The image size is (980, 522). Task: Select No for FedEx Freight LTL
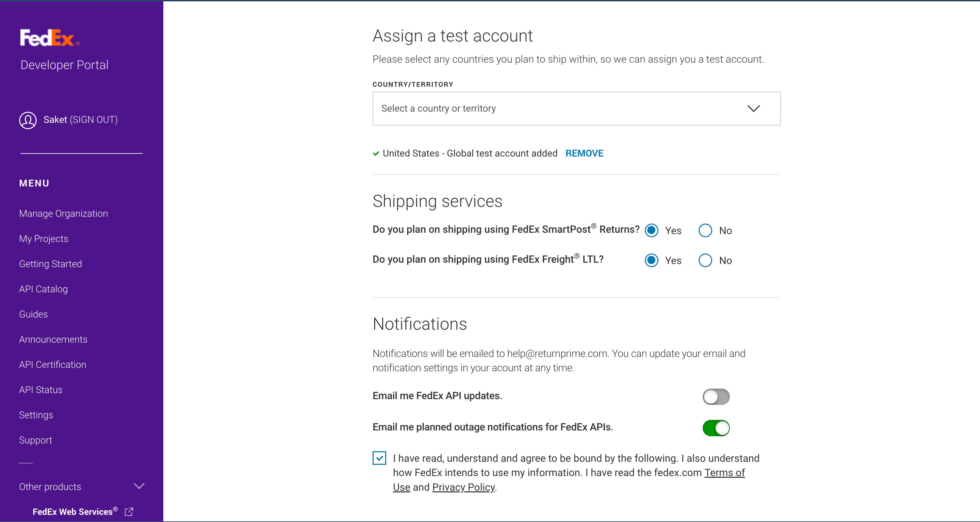705,261
